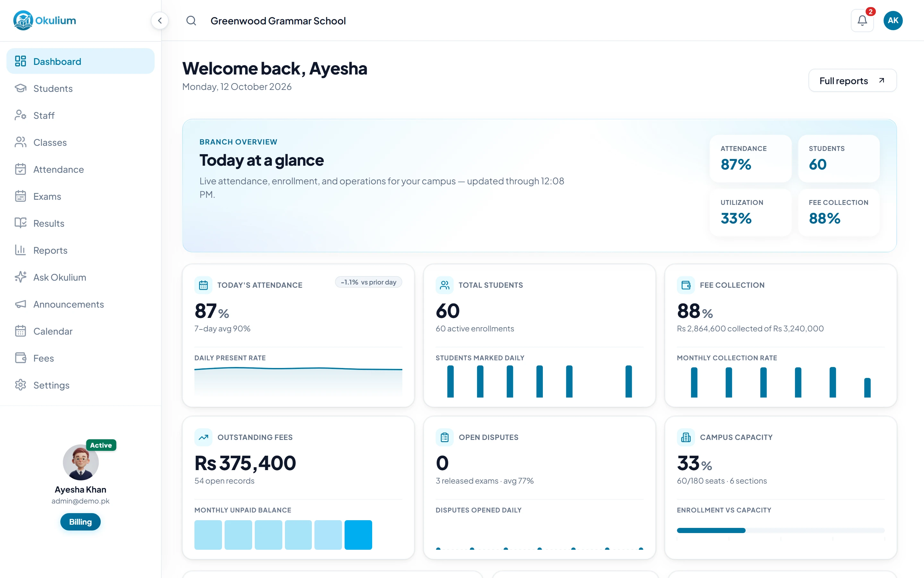Click the Attendance 87% overview tile
Image resolution: width=924 pixels, height=578 pixels.
pyautogui.click(x=750, y=158)
